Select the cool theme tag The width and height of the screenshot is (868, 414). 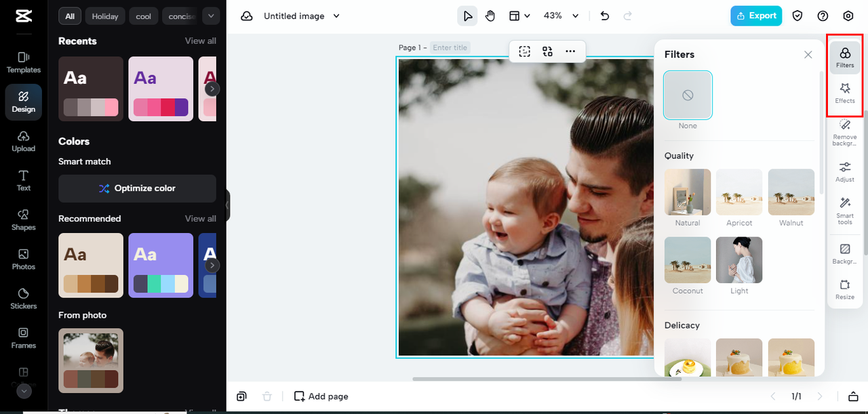[144, 16]
